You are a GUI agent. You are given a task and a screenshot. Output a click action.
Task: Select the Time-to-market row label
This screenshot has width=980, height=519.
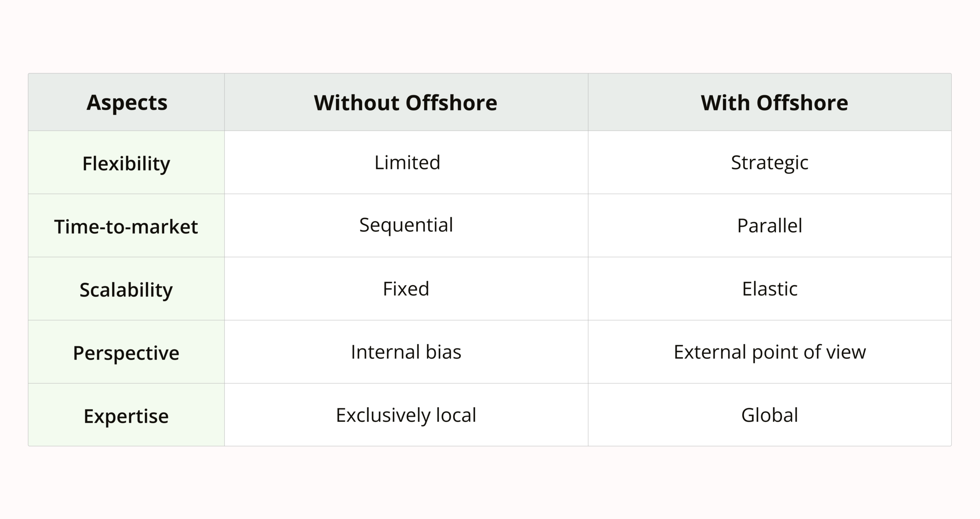coord(126,226)
